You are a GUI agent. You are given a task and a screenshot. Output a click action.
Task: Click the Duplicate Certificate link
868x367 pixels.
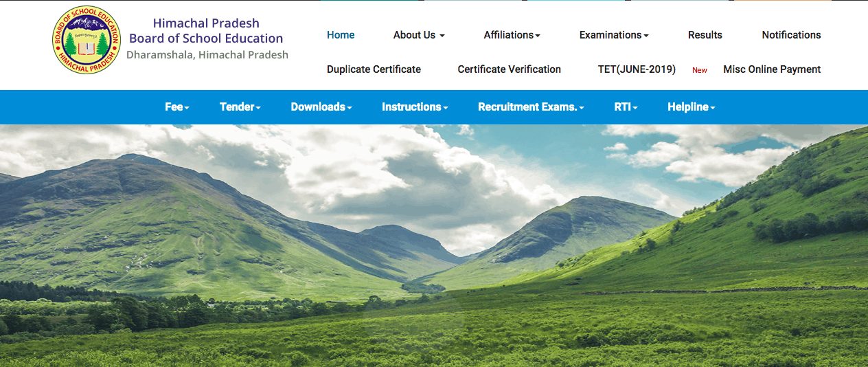point(374,69)
